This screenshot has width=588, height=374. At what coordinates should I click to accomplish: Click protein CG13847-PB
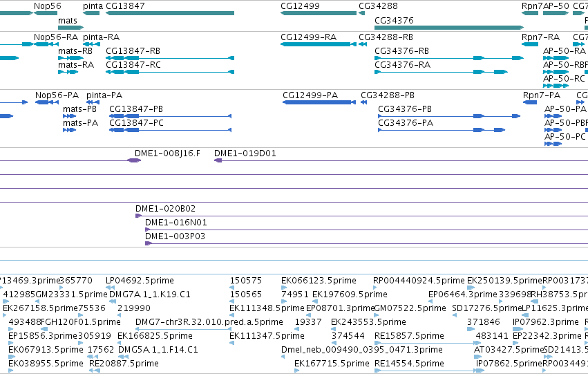click(136, 109)
